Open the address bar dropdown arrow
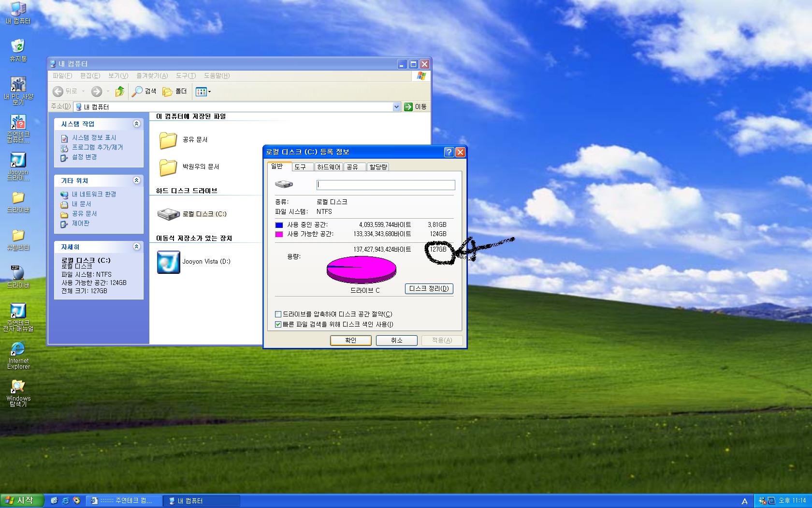This screenshot has width=812, height=508. tap(396, 106)
